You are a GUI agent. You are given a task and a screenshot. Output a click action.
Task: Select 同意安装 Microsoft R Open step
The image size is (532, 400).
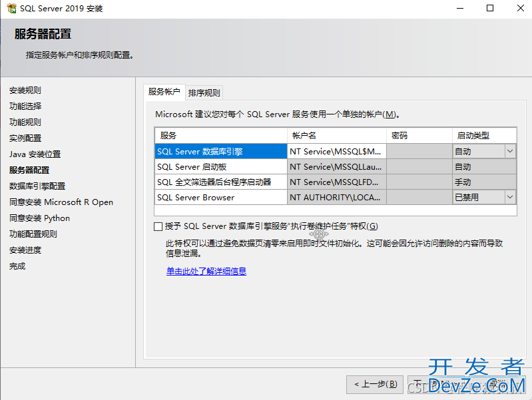61,202
